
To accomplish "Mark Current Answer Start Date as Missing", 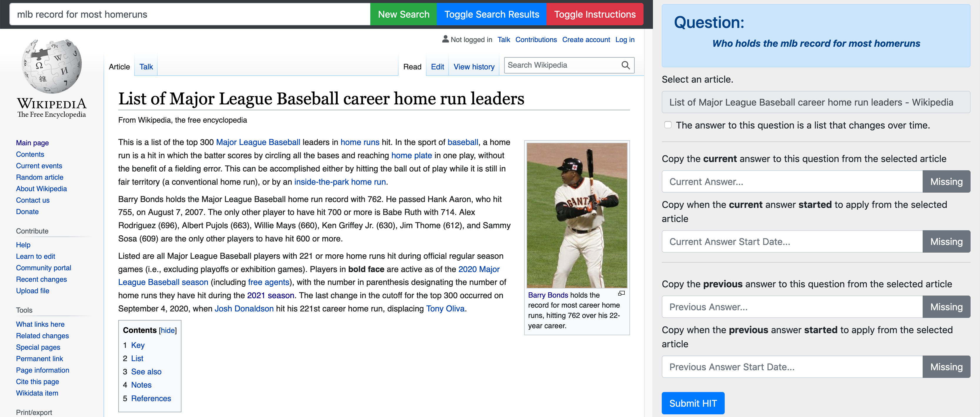I will tap(946, 242).
